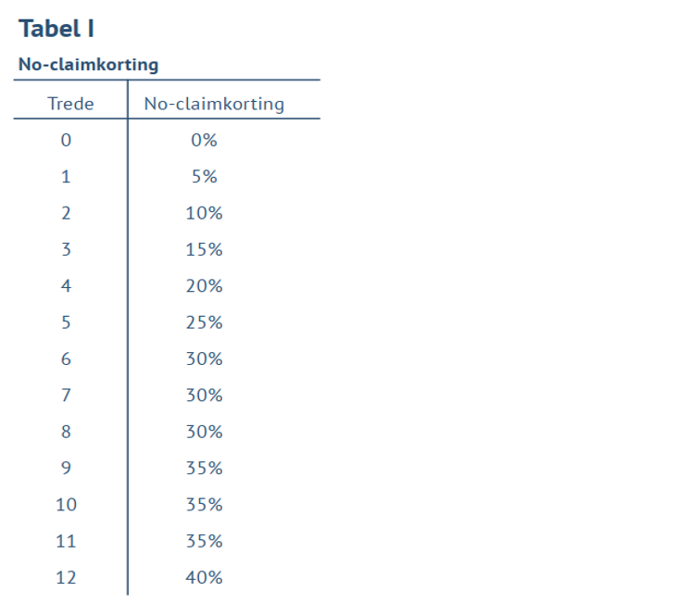
Task: Click the bold "No-claimkorting" subtitle above the table
Action: click(88, 65)
